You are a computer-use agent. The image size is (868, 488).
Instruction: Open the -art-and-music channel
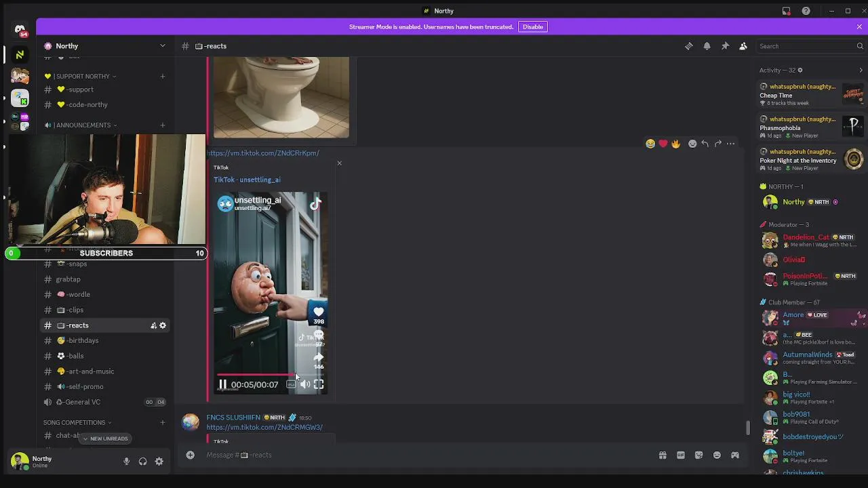click(104, 371)
